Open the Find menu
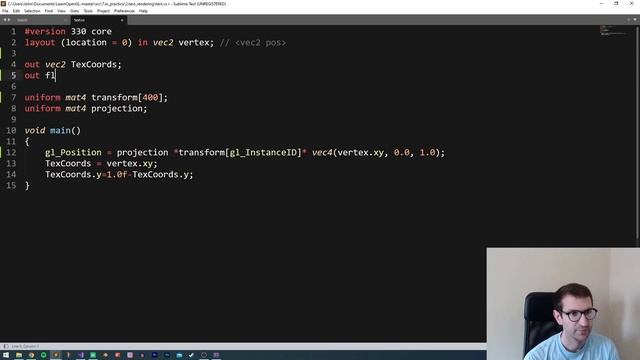 [x=49, y=11]
